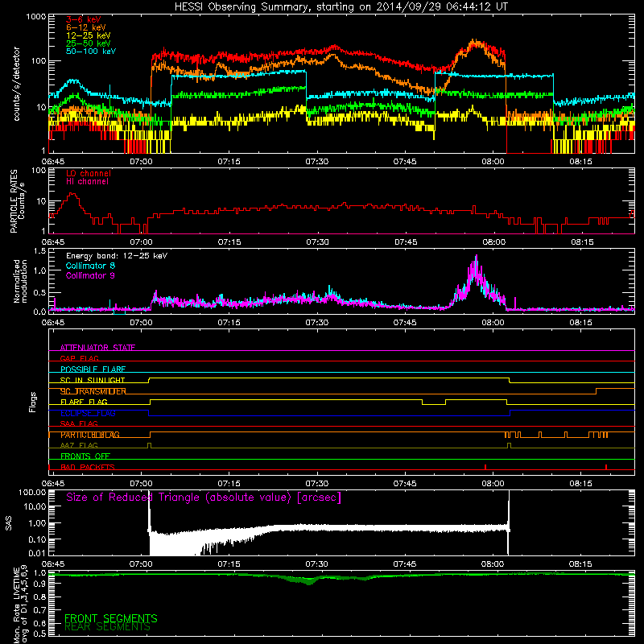
Task: Click the 'SC TRANSMITTER' flag label
Action: tap(93, 391)
